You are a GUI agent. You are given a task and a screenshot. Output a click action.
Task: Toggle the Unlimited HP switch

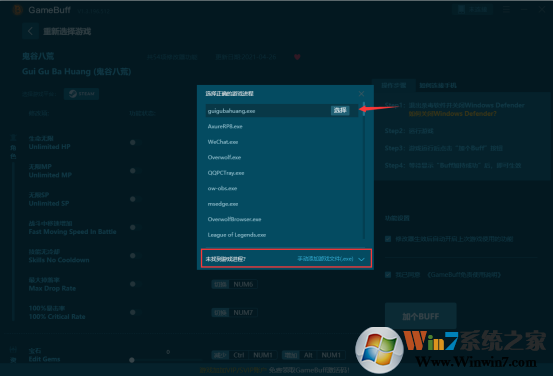(135, 142)
